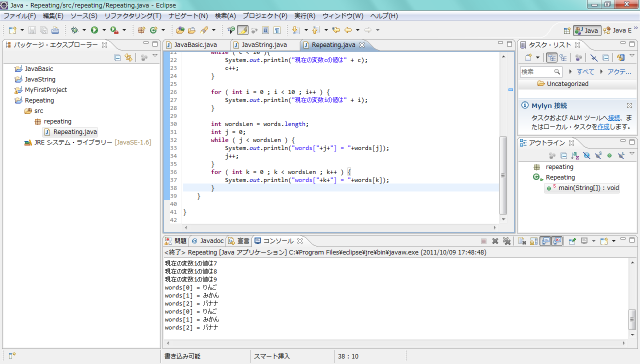Click Collapse All in the Package Explorer

[x=117, y=57]
